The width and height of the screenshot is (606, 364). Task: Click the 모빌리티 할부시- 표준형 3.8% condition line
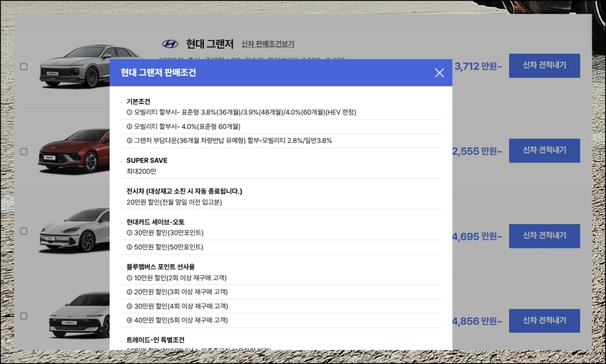click(x=241, y=112)
